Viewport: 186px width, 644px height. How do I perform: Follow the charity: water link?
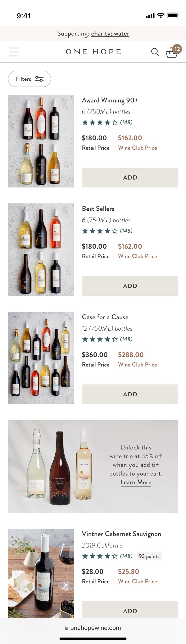(110, 34)
